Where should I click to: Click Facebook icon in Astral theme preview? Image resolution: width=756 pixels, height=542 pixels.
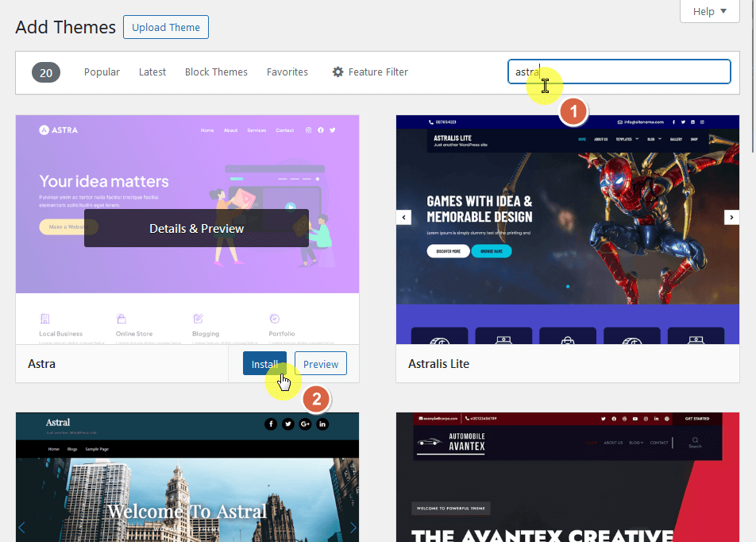coord(271,424)
